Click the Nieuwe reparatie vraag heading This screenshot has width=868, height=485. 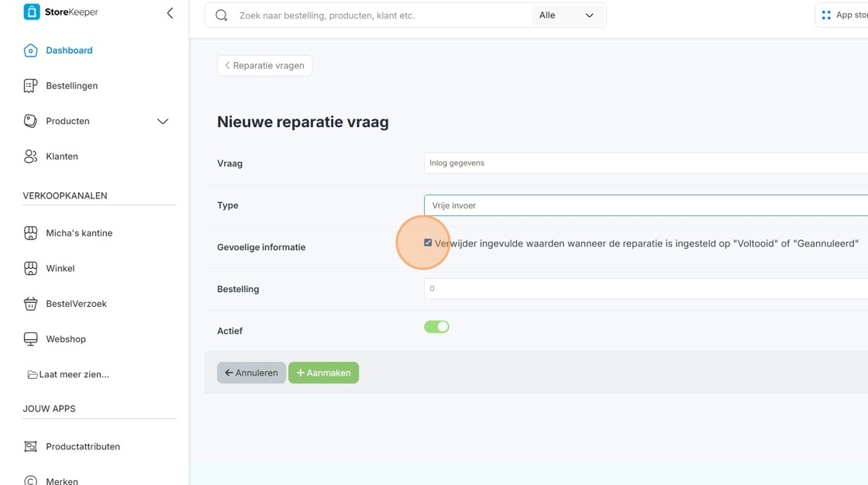click(x=303, y=122)
